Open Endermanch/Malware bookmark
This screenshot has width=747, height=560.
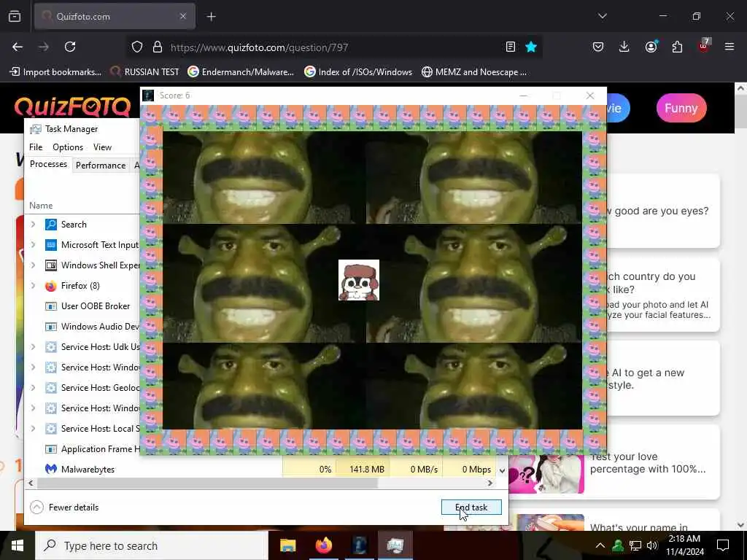tap(241, 72)
